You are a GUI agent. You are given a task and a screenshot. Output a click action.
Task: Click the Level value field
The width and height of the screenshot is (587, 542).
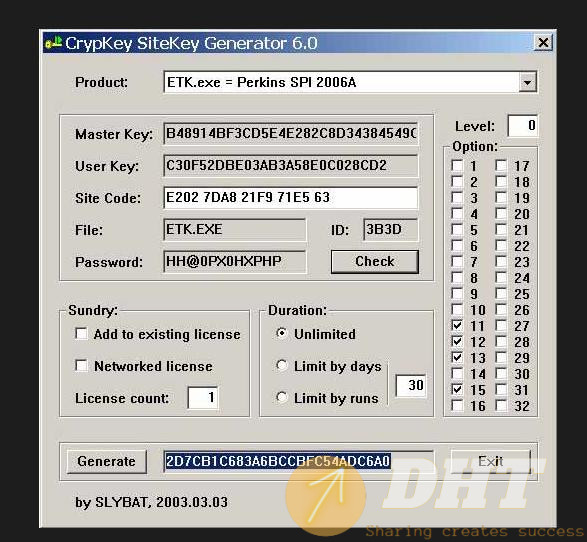point(523,126)
